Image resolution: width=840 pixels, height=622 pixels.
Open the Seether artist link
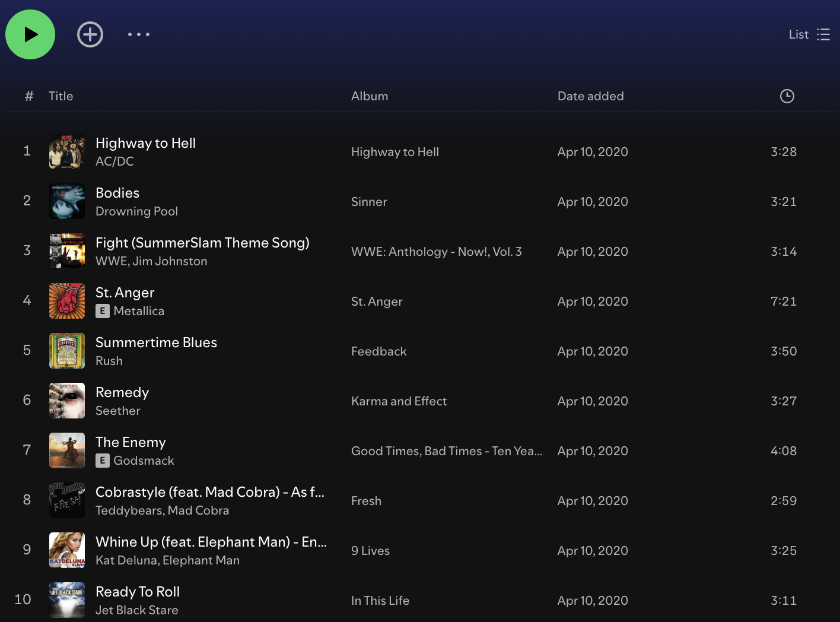click(118, 411)
